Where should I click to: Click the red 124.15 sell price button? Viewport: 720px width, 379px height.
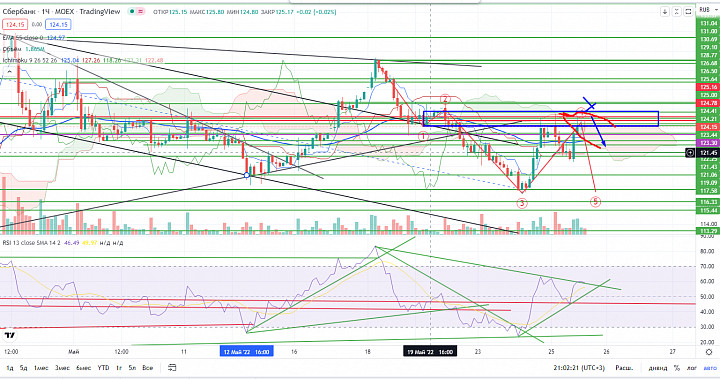[x=15, y=24]
